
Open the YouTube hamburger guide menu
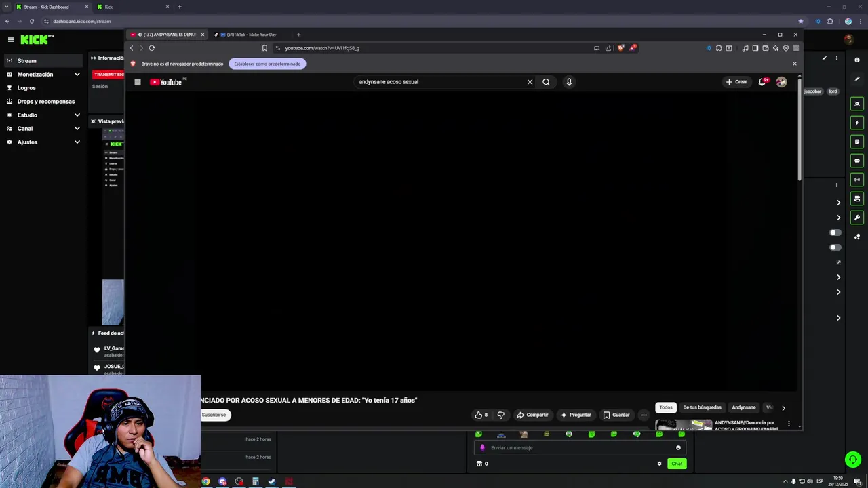tap(138, 82)
